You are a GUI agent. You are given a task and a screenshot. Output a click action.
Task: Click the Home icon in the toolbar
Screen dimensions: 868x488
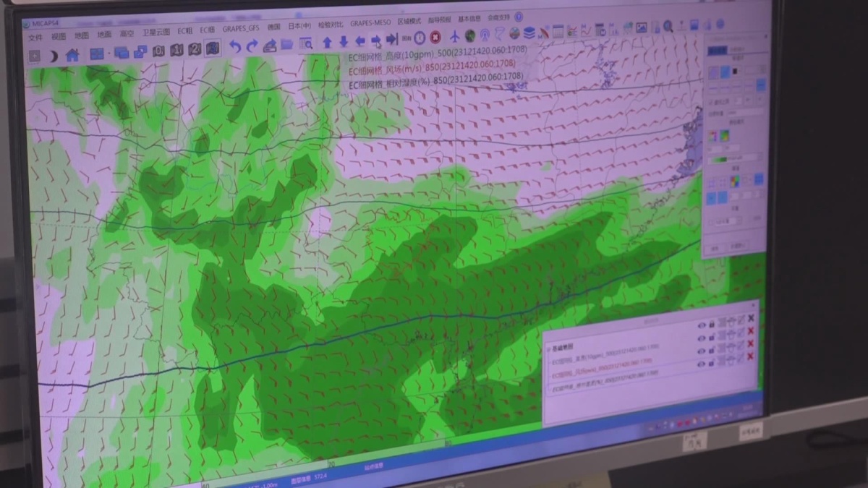[x=72, y=54]
